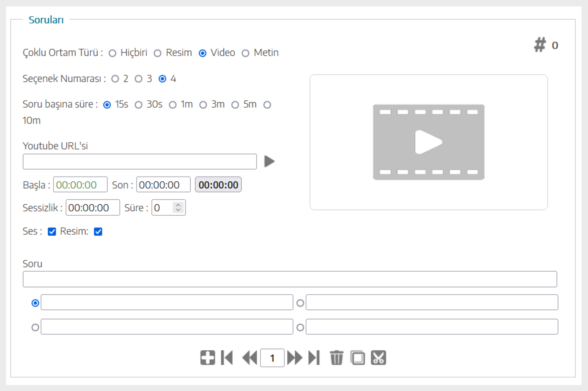The height and width of the screenshot is (391, 588).
Task: Choose 4 answer options
Action: [x=162, y=79]
